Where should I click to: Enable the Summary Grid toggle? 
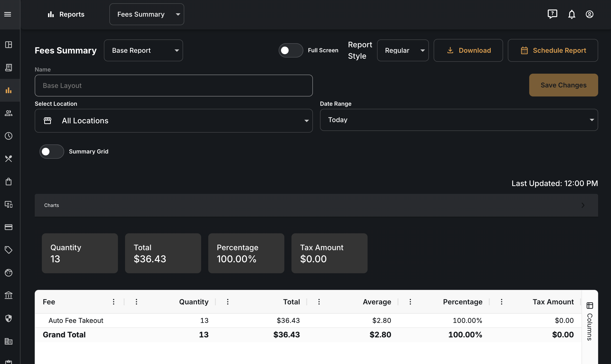[x=52, y=152]
